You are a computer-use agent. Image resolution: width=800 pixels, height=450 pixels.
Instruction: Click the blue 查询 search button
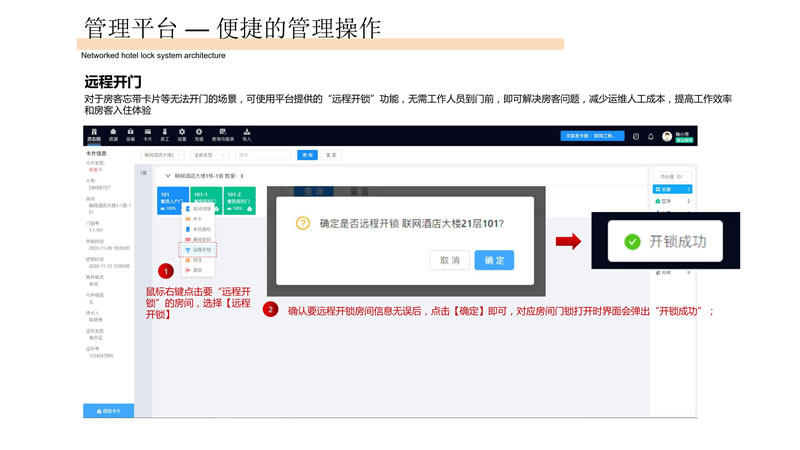point(307,155)
